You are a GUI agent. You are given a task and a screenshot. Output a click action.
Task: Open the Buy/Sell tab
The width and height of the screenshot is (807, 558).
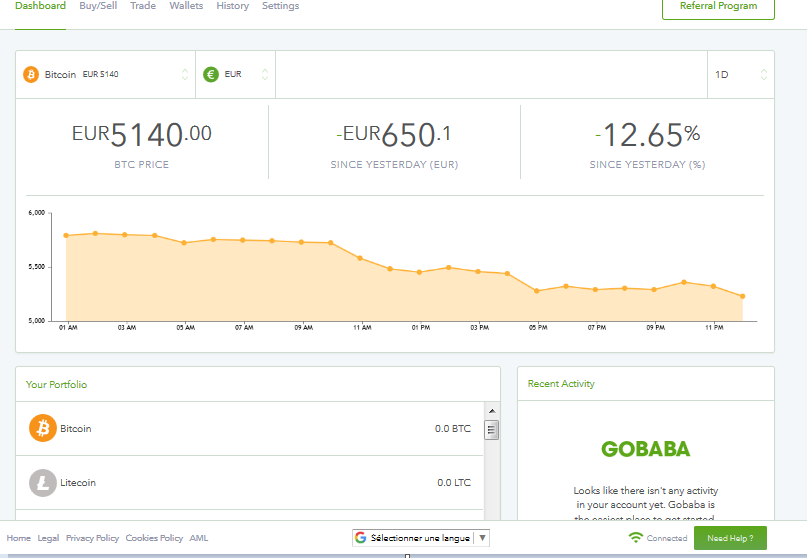point(98,6)
